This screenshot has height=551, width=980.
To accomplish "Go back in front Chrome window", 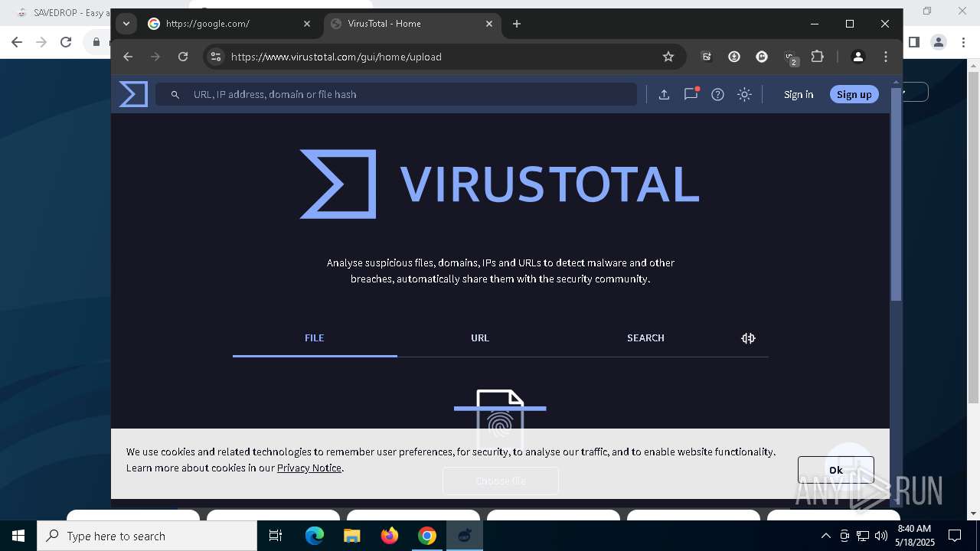I will (128, 57).
